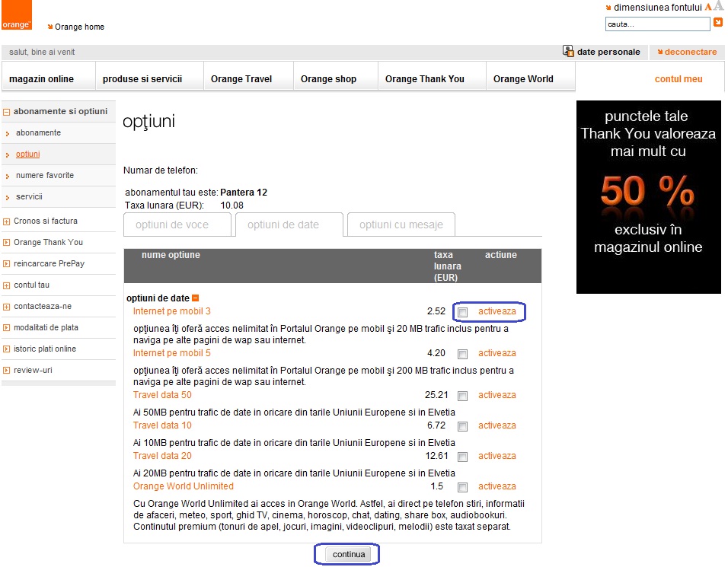728x567 pixels.
Task: Expand Orange Thank You sidebar section
Action: pyautogui.click(x=7, y=243)
